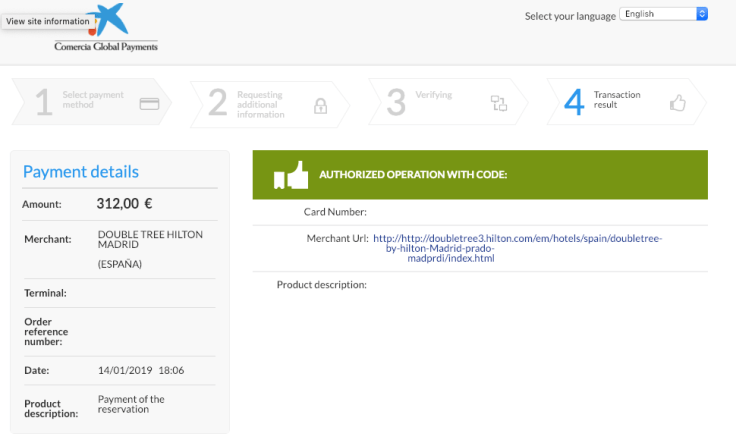
Task: Click the verifying transfer icon in step 3
Action: 498,103
